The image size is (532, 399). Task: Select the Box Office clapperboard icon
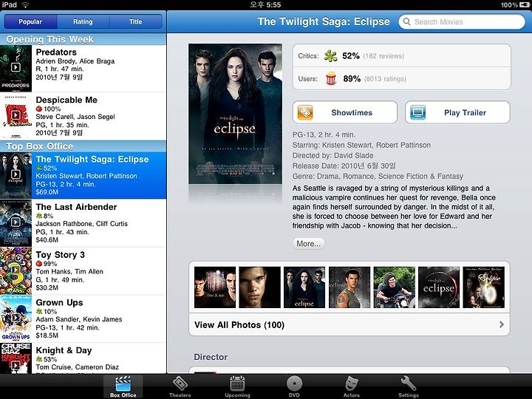pyautogui.click(x=123, y=383)
